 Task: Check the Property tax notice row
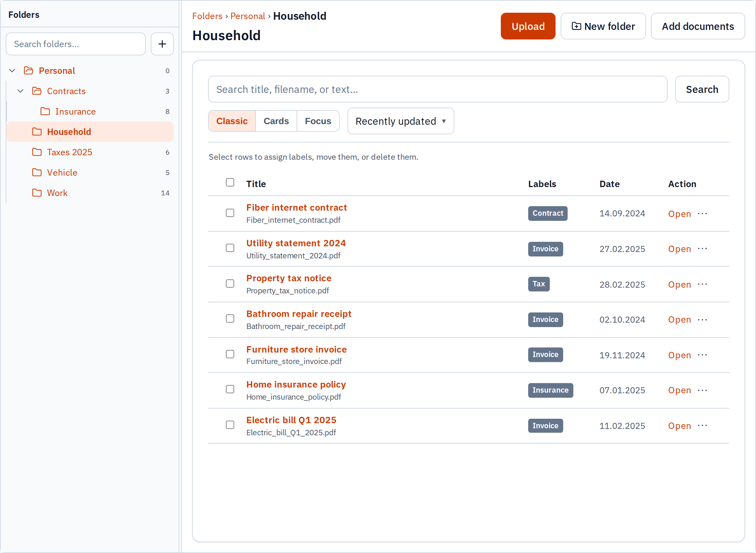[x=230, y=283]
